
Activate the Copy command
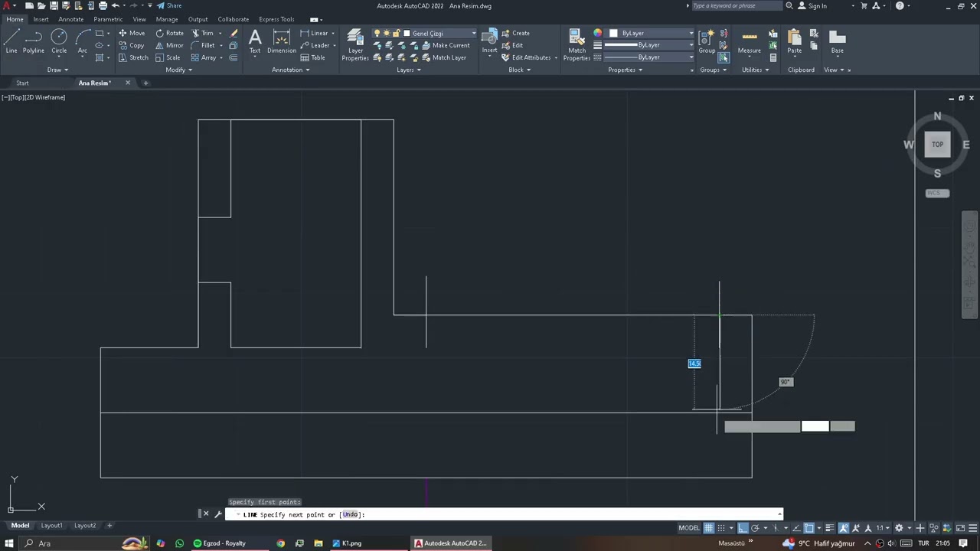[x=131, y=45]
